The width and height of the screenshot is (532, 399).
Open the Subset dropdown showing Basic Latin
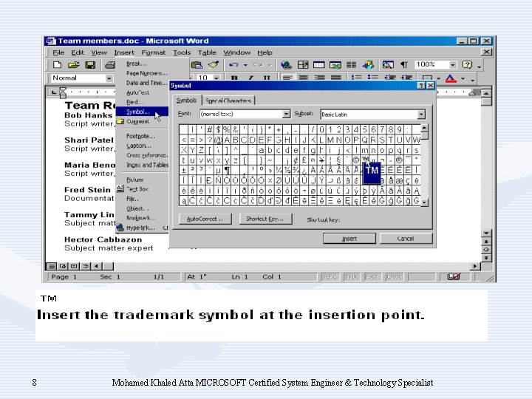(421, 115)
